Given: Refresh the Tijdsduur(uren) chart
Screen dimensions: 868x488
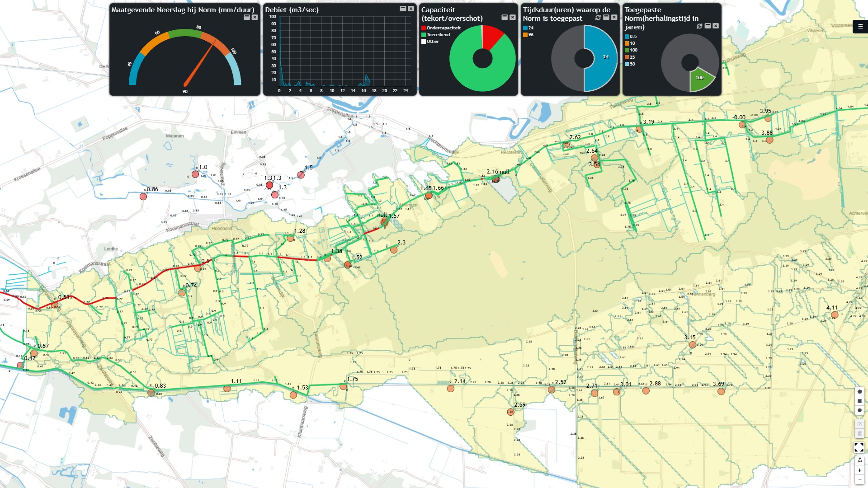Looking at the screenshot, I should tap(598, 18).
